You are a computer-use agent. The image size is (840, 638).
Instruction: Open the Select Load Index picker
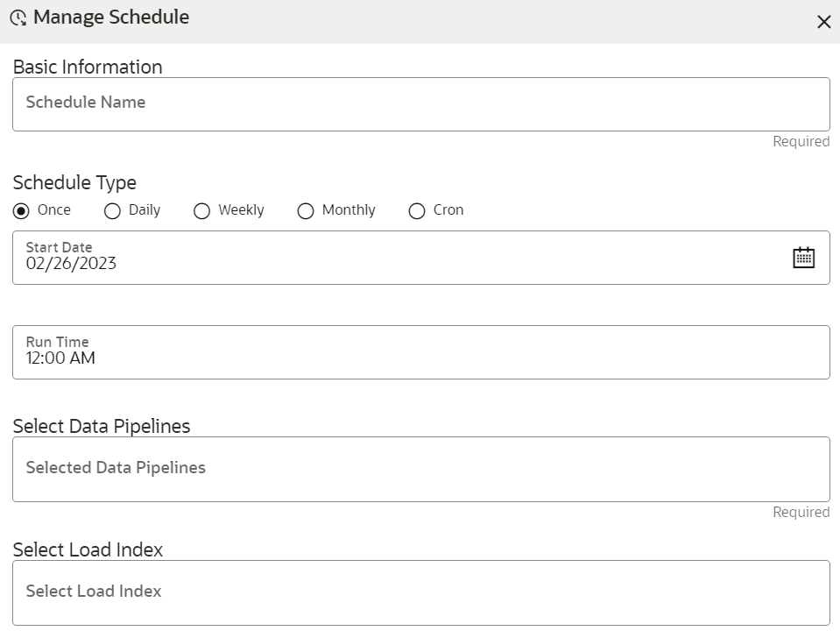click(x=420, y=592)
